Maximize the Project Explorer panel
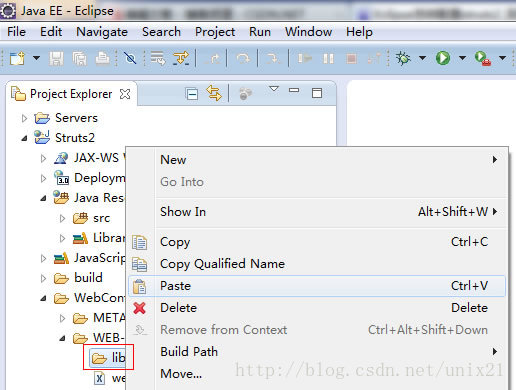This screenshot has width=516, height=390. click(317, 93)
